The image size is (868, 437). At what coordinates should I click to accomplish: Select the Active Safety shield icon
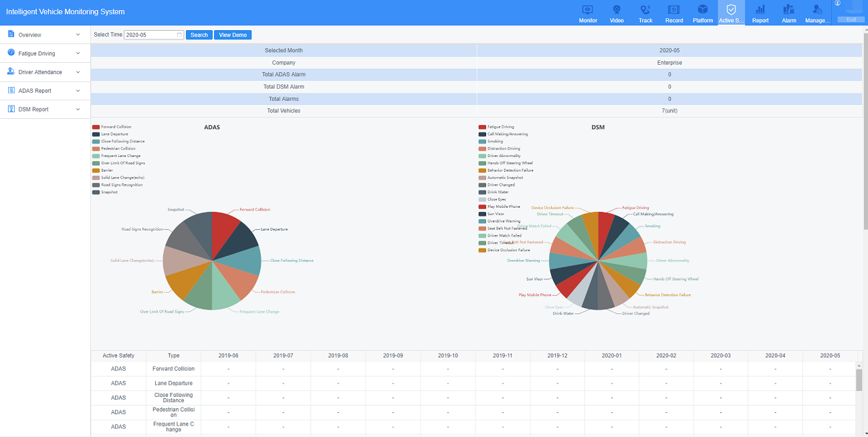tap(732, 9)
